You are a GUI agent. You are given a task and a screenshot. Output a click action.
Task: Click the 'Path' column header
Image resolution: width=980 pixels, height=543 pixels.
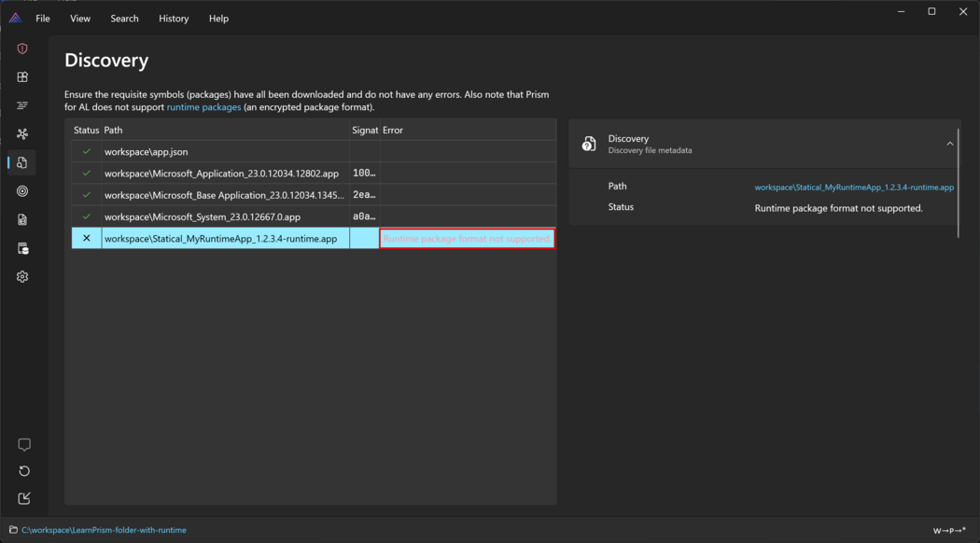point(114,131)
